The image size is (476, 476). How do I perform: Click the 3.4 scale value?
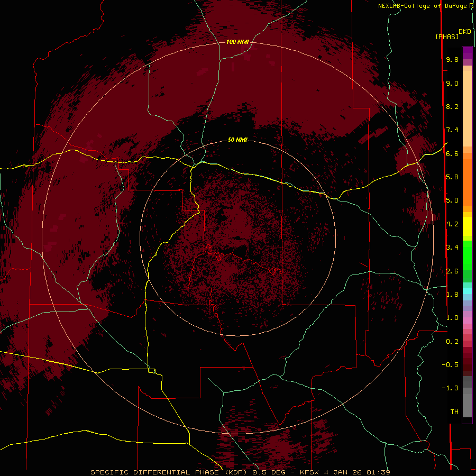(x=452, y=248)
